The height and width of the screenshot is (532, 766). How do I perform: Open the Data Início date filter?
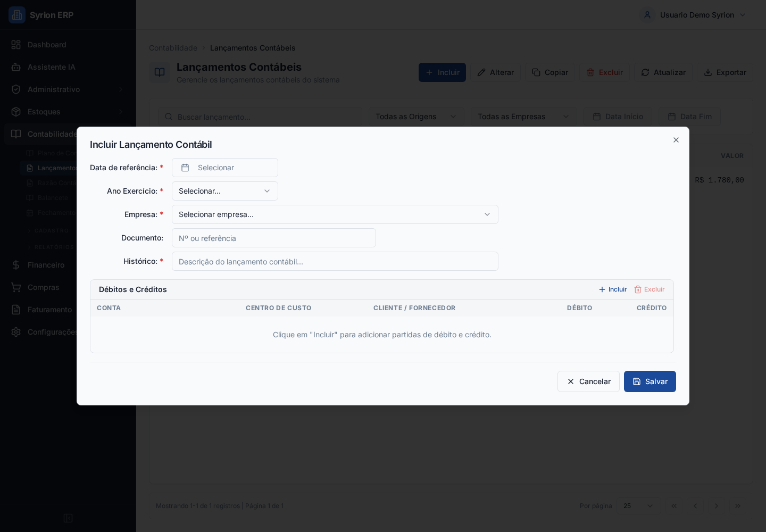[x=618, y=117]
